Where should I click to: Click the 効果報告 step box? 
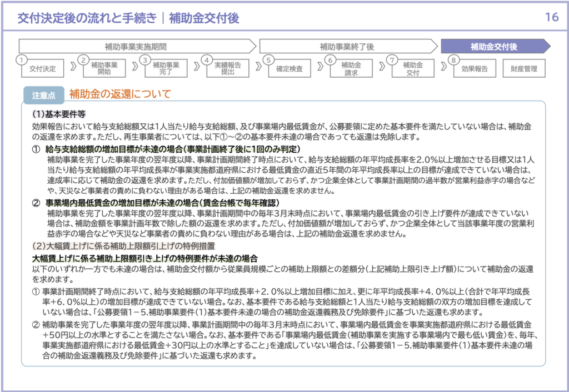tap(475, 69)
